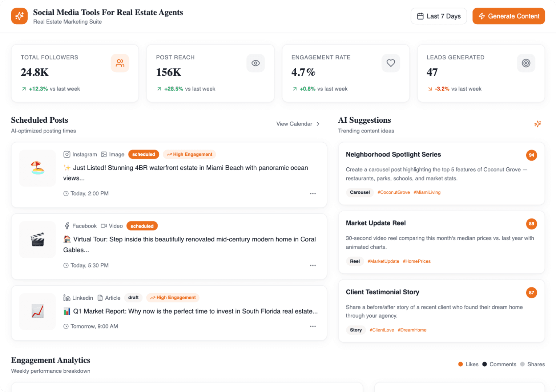Click the target icon on Leads Generated card
The width and height of the screenshot is (556, 392).
526,63
